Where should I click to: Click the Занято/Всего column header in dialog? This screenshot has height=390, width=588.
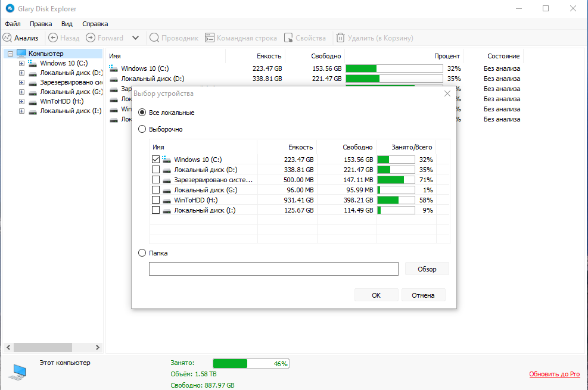(x=406, y=147)
